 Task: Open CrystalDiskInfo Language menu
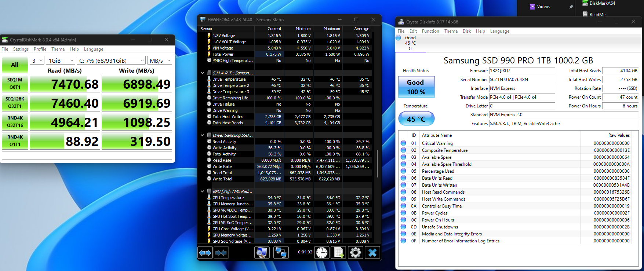click(500, 31)
